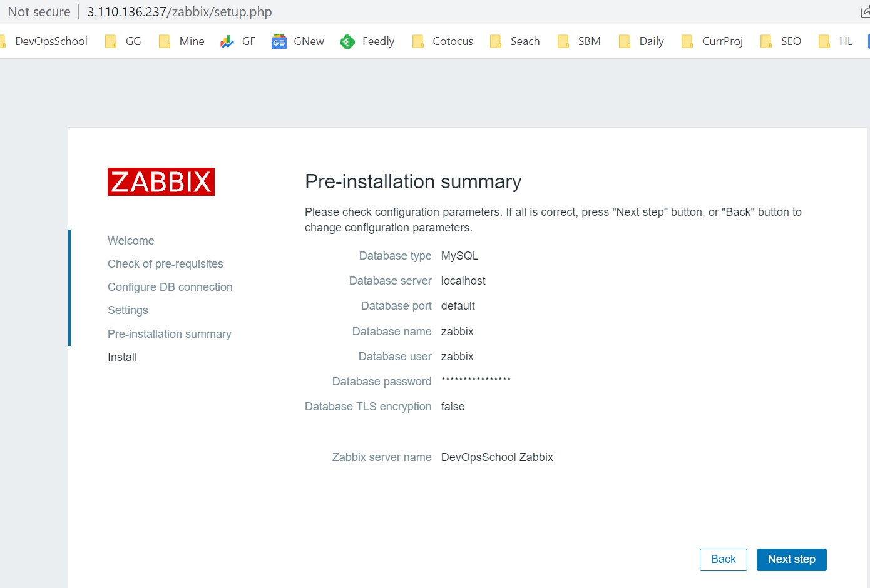Expand the Daily bookmark folder

[x=642, y=41]
